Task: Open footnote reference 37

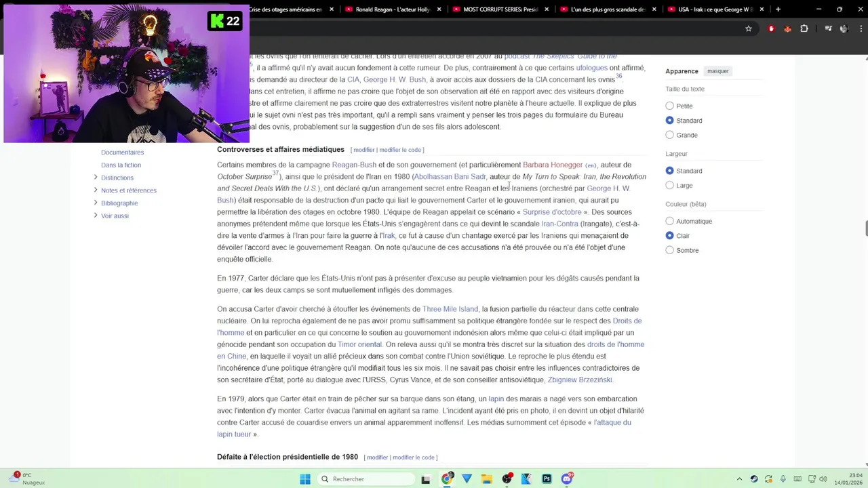Action: (x=276, y=174)
